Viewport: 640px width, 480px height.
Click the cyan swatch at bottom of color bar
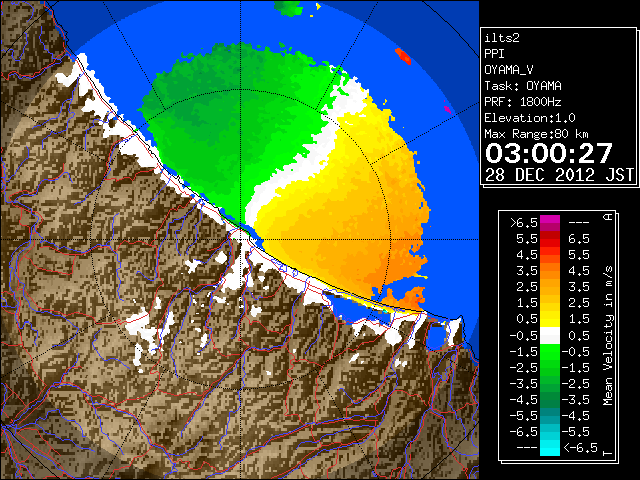(550, 448)
